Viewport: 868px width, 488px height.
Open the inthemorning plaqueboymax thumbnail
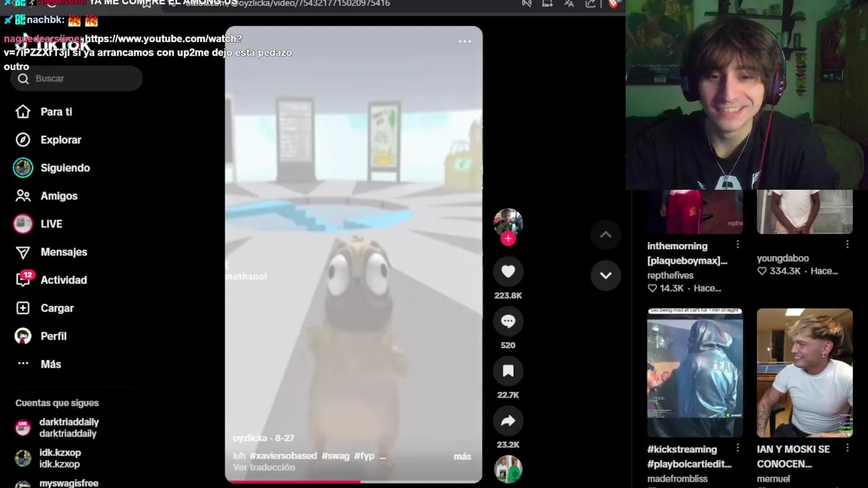[695, 212]
